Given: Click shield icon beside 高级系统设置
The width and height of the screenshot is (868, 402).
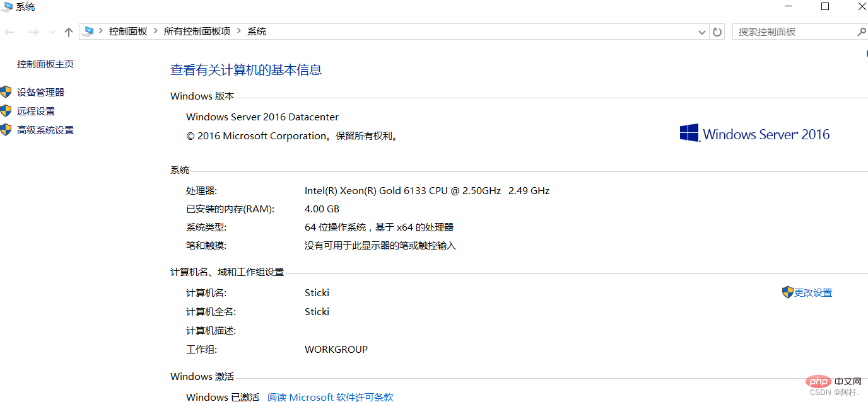Looking at the screenshot, I should pos(6,130).
